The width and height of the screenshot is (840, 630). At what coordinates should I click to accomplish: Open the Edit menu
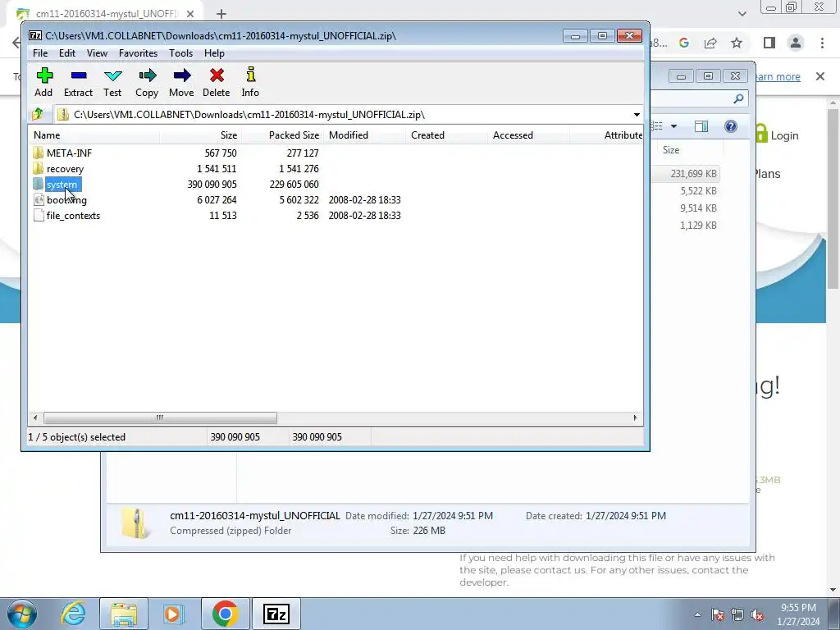click(67, 53)
